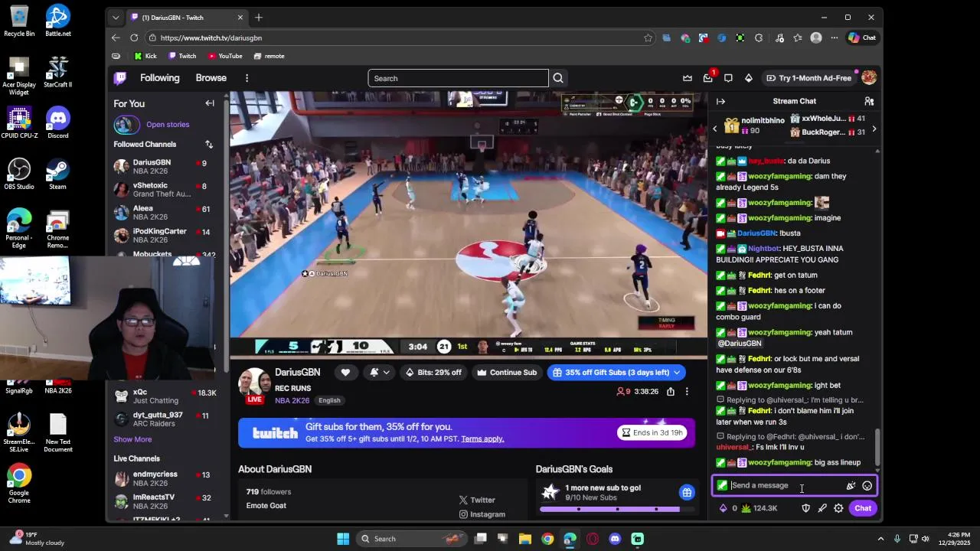980x551 pixels.
Task: Click the search magnifier button
Action: (x=558, y=78)
